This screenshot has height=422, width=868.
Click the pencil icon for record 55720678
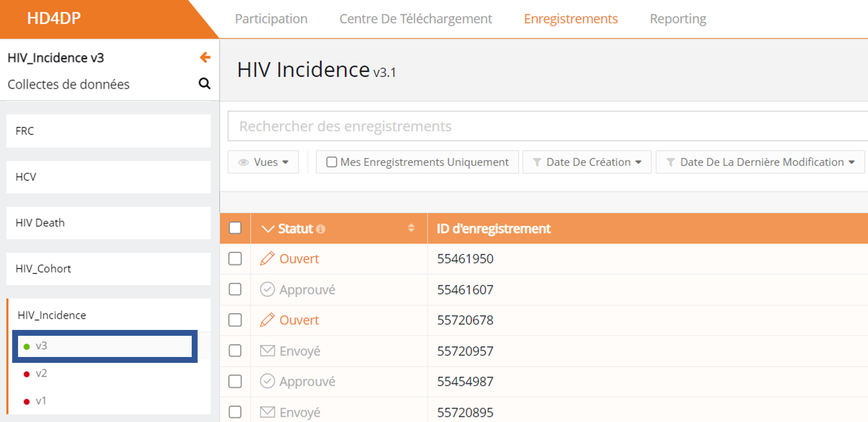point(267,320)
